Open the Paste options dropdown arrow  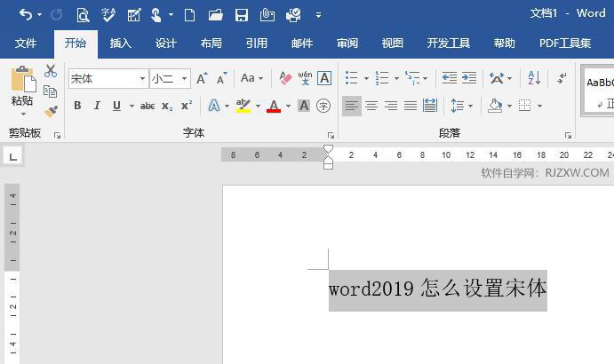[x=23, y=114]
